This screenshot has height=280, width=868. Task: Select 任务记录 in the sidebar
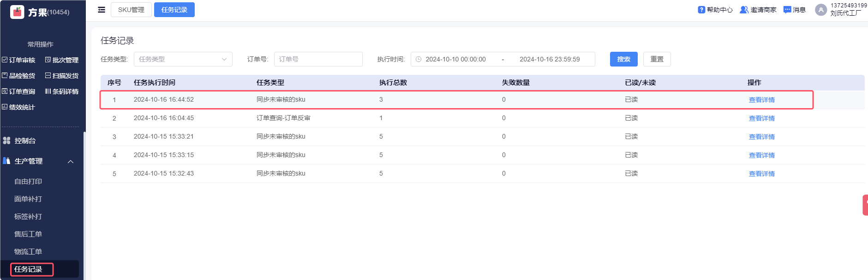click(28, 269)
